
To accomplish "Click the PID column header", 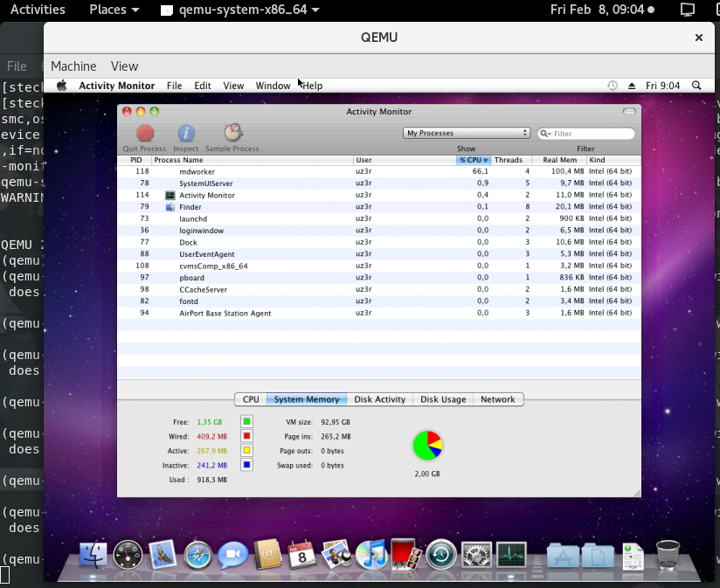I will [x=135, y=160].
